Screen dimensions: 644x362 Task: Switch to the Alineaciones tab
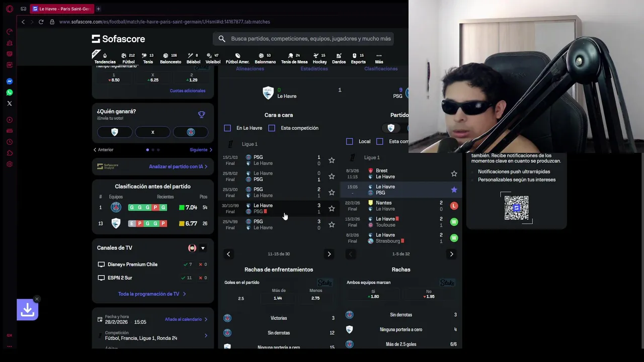(250, 68)
